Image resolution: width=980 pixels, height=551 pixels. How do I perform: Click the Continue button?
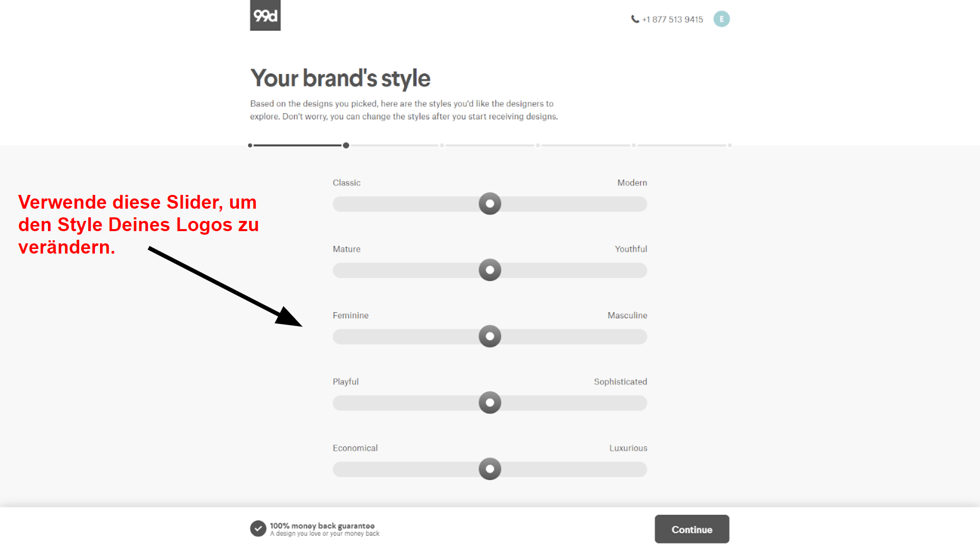(692, 529)
